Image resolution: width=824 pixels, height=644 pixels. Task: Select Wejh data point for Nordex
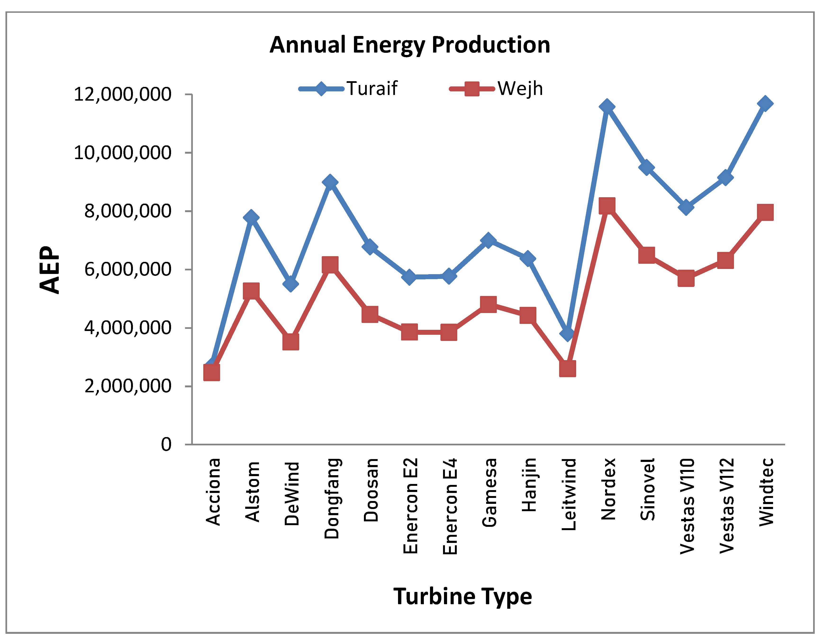(x=607, y=206)
